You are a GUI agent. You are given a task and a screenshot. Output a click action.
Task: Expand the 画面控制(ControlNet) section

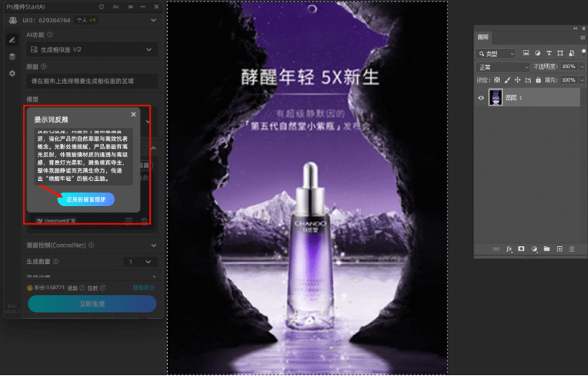point(153,245)
